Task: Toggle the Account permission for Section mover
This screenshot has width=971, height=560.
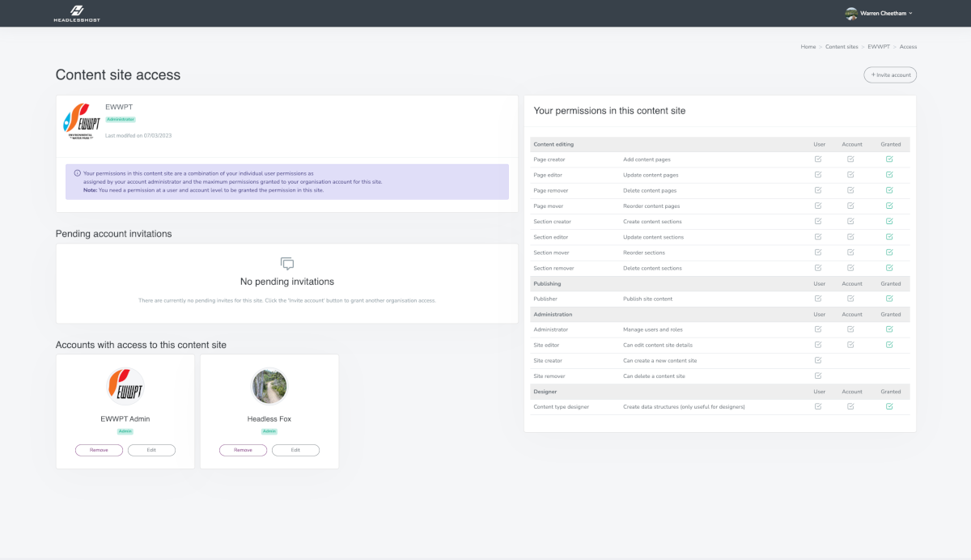Action: click(x=850, y=252)
